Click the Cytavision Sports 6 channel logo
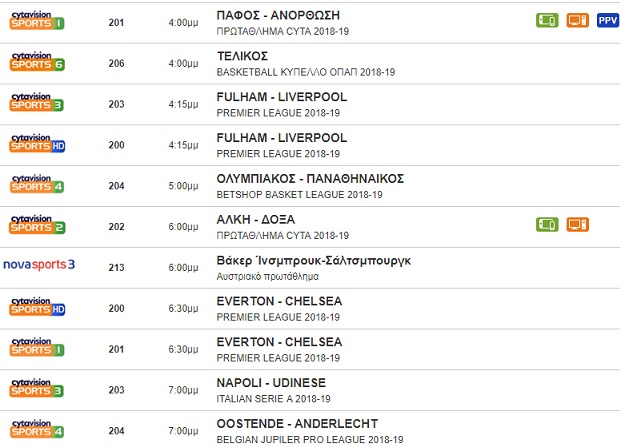Viewport: 620px width, 447px height. pos(37,62)
